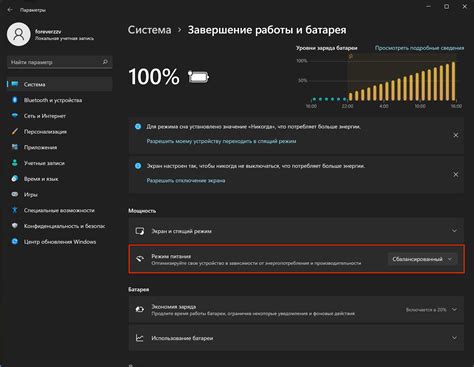Expand Использование батареи section
Screen dimensions: 474x367
click(454, 338)
